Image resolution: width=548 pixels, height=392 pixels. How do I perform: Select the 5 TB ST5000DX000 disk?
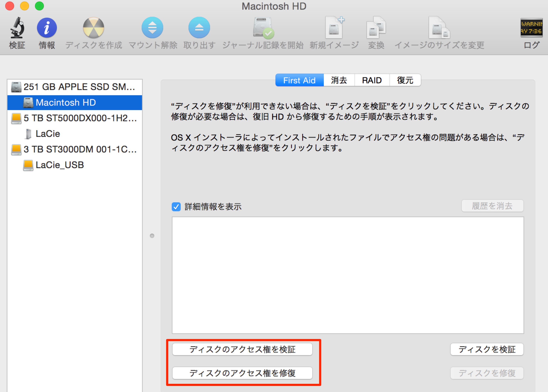[75, 118]
